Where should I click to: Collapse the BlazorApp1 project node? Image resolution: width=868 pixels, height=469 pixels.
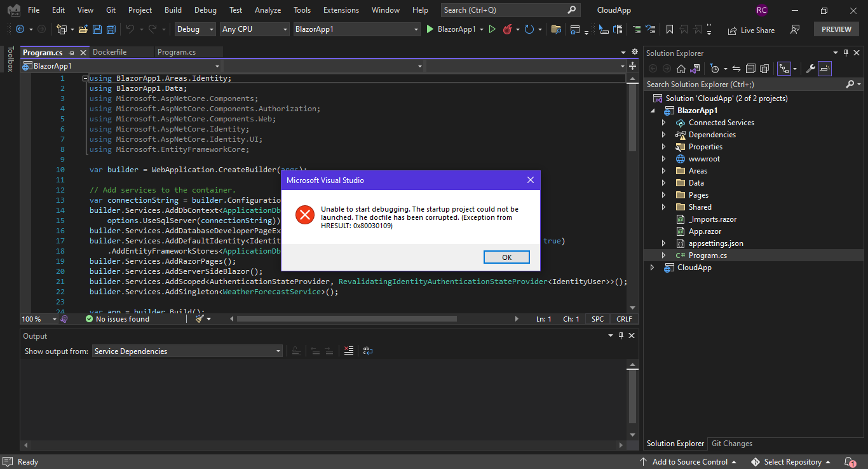pyautogui.click(x=653, y=111)
